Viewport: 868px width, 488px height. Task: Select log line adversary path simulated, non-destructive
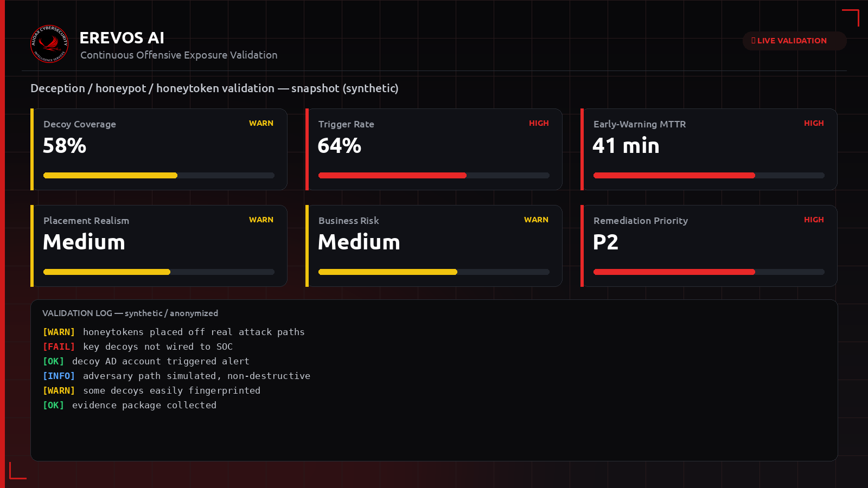[176, 376]
